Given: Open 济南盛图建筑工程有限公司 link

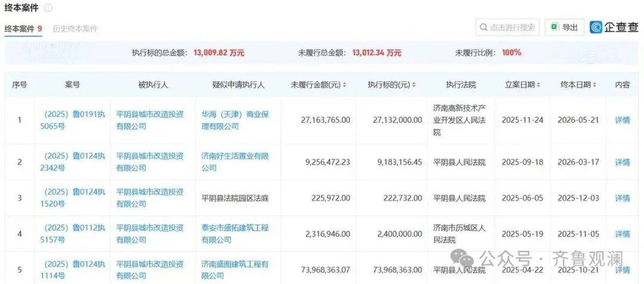Looking at the screenshot, I should point(234,270).
